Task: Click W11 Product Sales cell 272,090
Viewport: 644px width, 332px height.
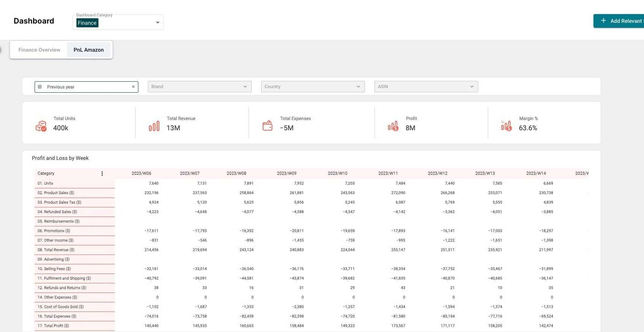Action: pos(398,193)
